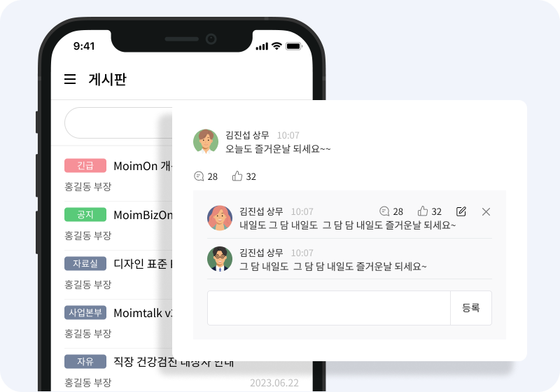
Task: Edit the first reply with pencil icon
Action: tap(461, 211)
